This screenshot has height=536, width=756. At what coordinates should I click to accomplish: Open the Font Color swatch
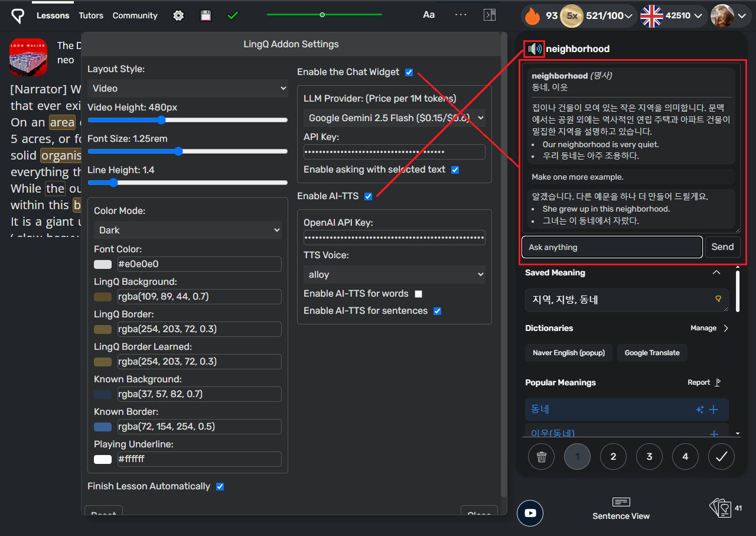point(103,264)
